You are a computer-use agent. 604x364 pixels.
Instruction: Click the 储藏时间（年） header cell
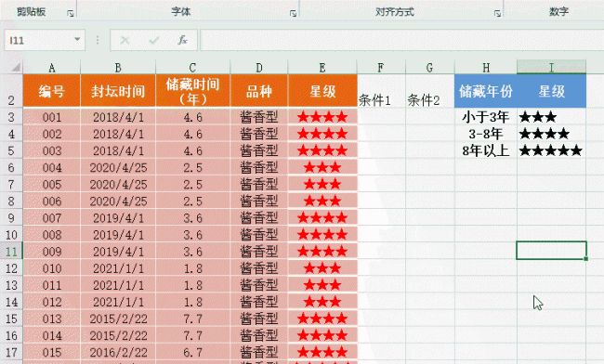point(192,91)
